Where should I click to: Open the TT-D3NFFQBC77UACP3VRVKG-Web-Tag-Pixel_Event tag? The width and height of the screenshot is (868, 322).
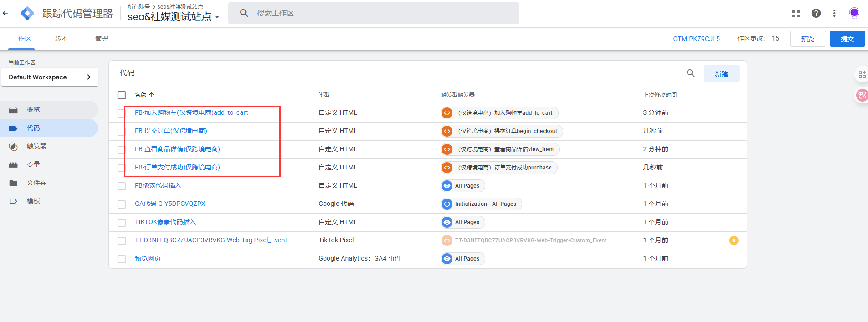coord(211,240)
